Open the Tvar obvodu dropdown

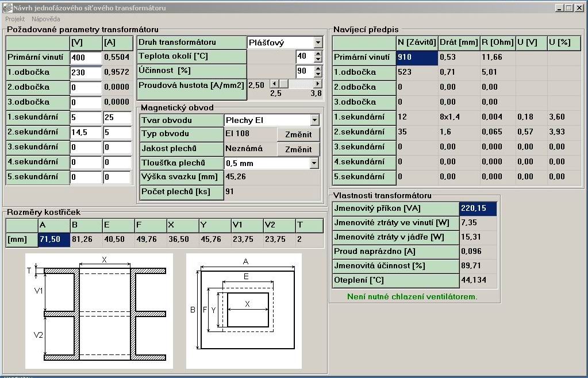click(x=314, y=120)
